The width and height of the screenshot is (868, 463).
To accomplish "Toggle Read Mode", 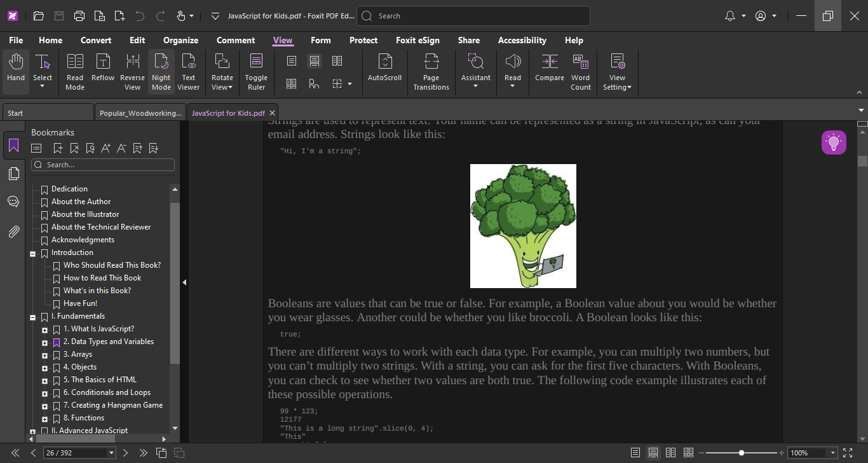I will 74,70.
